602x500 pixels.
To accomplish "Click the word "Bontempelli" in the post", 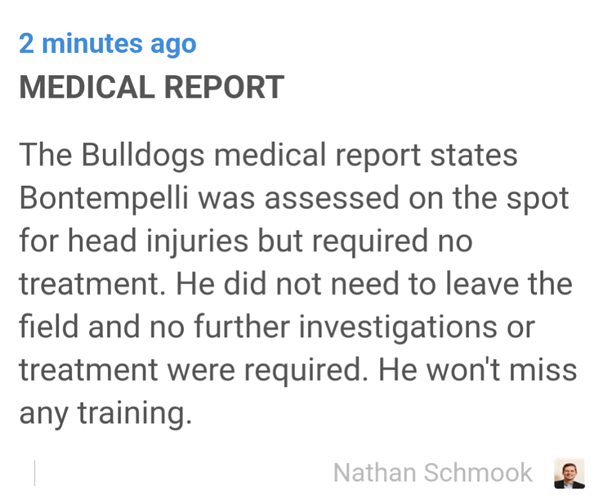I will pyautogui.click(x=104, y=199).
